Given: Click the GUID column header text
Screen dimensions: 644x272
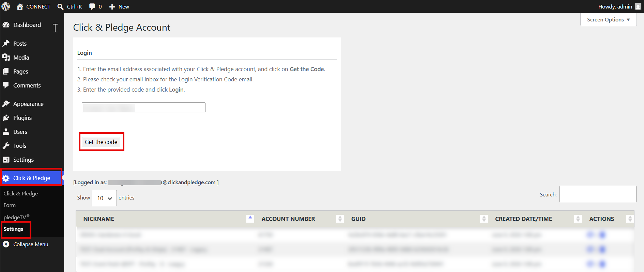Looking at the screenshot, I should coord(358,219).
